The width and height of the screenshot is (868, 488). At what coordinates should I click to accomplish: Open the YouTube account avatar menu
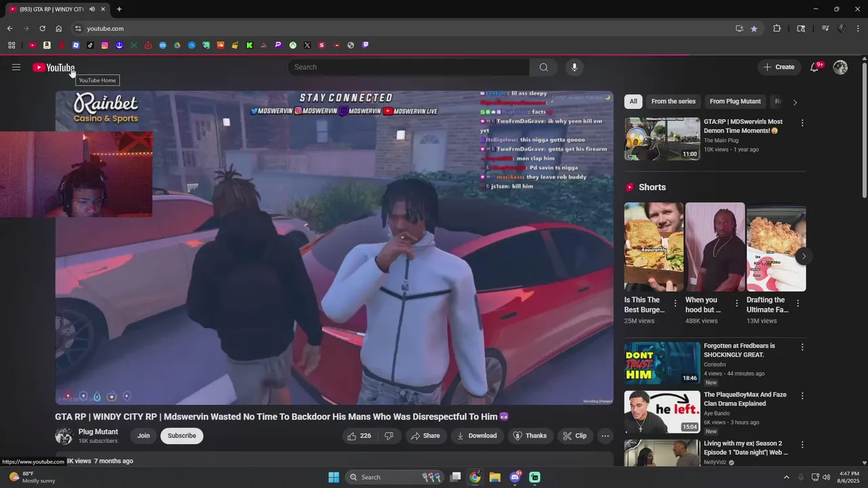pos(840,67)
